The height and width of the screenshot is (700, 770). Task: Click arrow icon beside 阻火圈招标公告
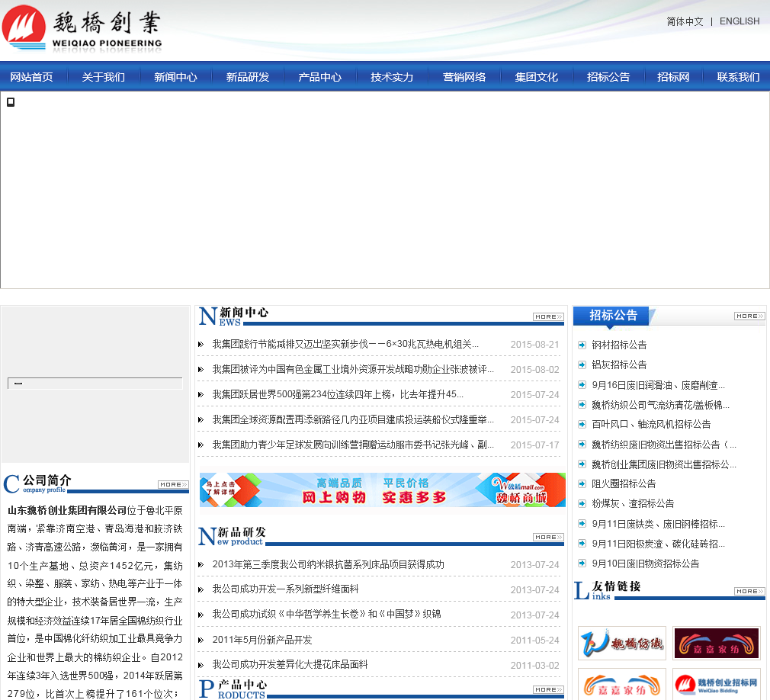point(582,484)
